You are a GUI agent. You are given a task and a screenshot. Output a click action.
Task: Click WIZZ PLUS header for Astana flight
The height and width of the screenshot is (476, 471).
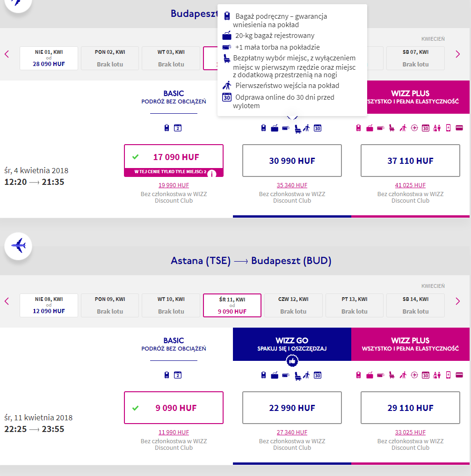coord(410,344)
